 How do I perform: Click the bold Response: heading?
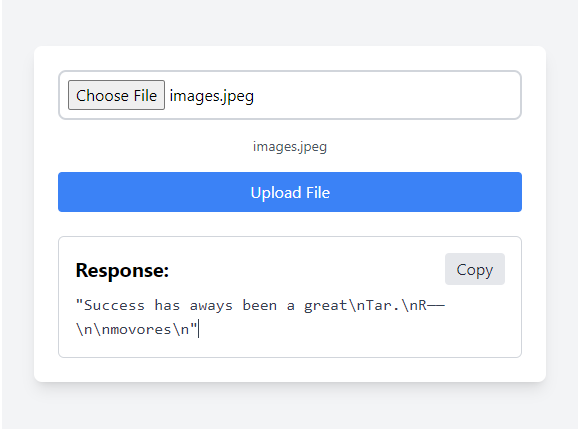click(122, 270)
